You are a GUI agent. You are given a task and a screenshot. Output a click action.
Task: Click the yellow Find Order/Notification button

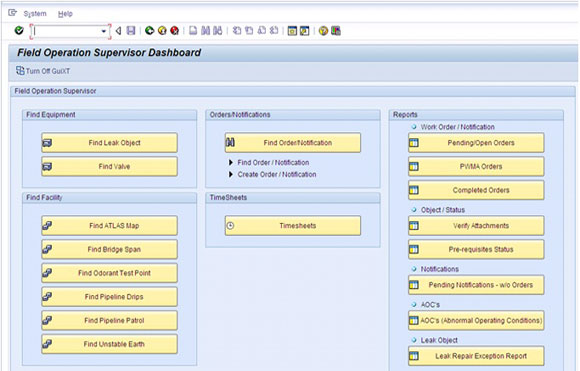pos(293,143)
